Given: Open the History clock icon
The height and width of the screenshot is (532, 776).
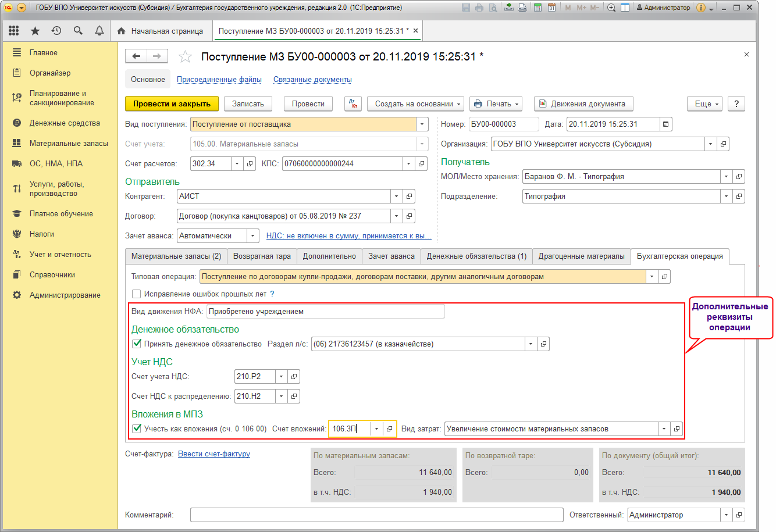Looking at the screenshot, I should point(56,31).
